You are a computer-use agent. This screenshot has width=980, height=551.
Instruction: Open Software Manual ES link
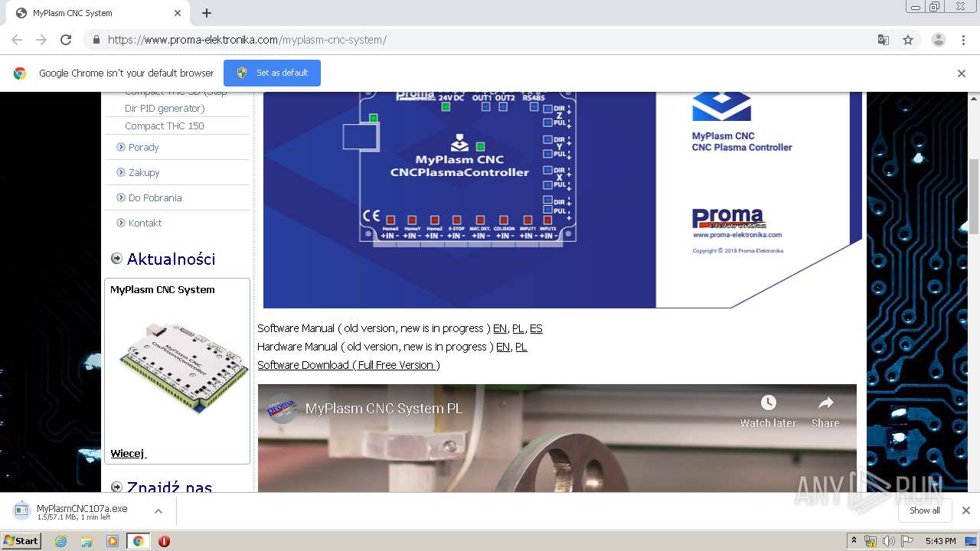point(536,328)
